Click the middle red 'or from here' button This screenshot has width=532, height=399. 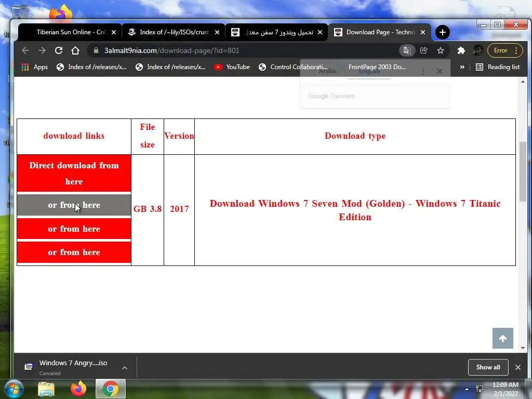pos(74,229)
